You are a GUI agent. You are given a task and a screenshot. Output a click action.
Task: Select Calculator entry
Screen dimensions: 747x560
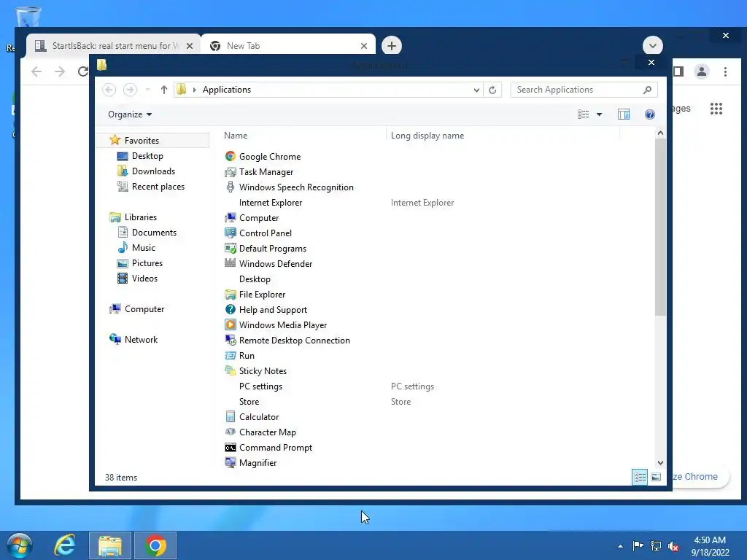coord(252,416)
